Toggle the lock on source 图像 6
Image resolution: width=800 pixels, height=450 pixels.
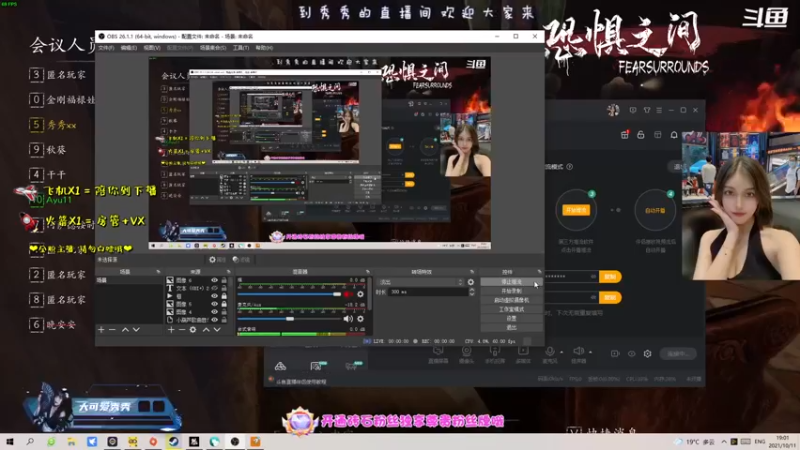[x=223, y=280]
